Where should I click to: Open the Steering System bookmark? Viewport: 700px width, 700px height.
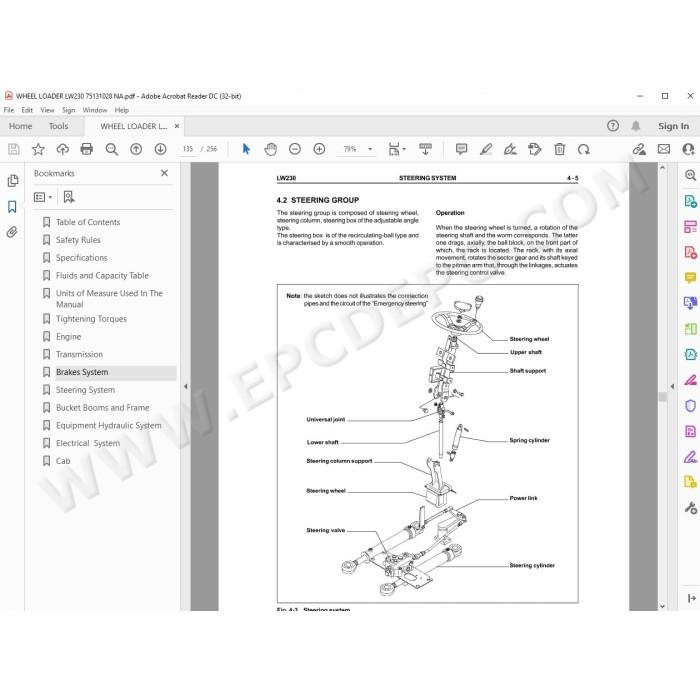point(85,390)
